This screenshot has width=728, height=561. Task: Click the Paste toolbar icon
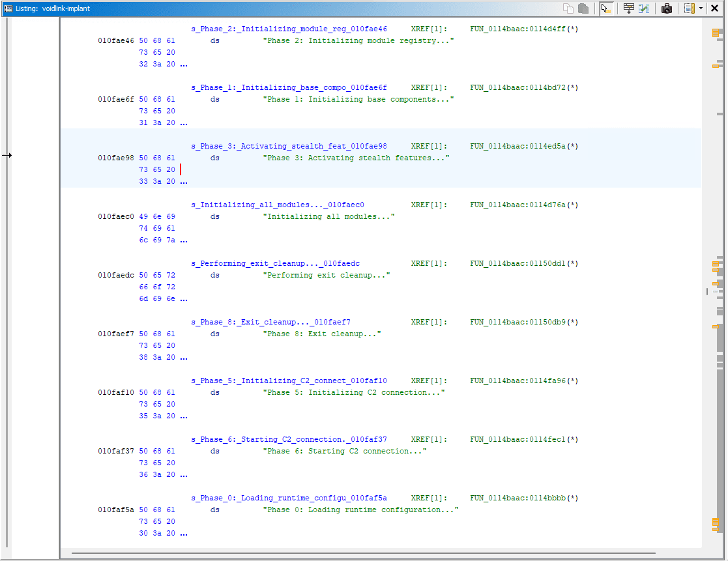[x=583, y=8]
